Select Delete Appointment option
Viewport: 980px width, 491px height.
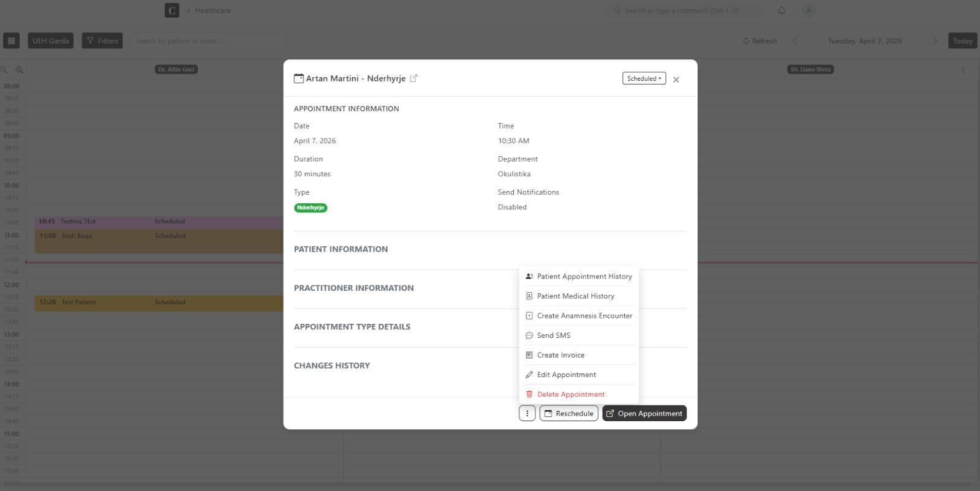pyautogui.click(x=570, y=394)
